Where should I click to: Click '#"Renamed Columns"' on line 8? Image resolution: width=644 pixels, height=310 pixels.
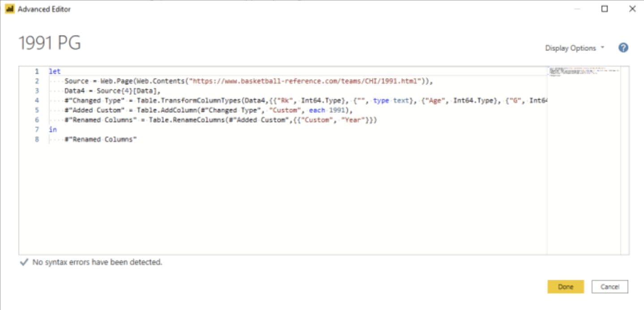point(100,139)
